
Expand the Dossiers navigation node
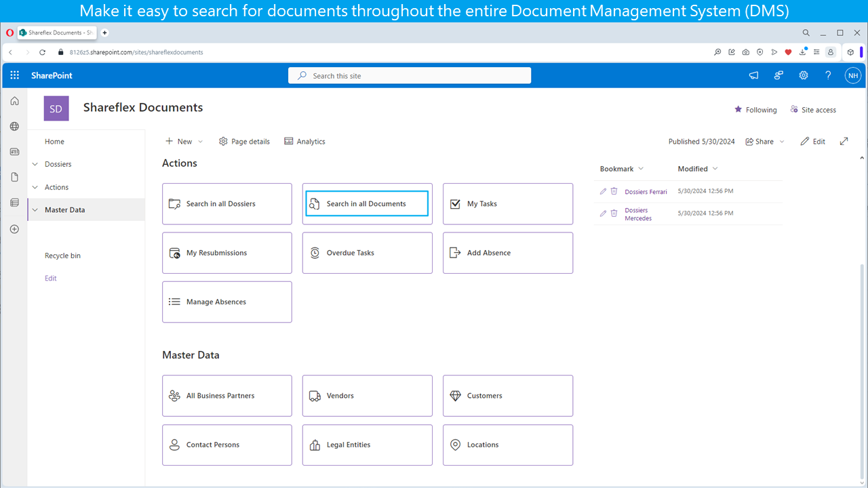pos(35,164)
